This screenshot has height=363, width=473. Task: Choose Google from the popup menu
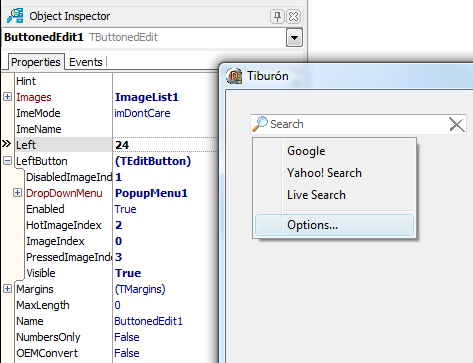tap(334, 151)
